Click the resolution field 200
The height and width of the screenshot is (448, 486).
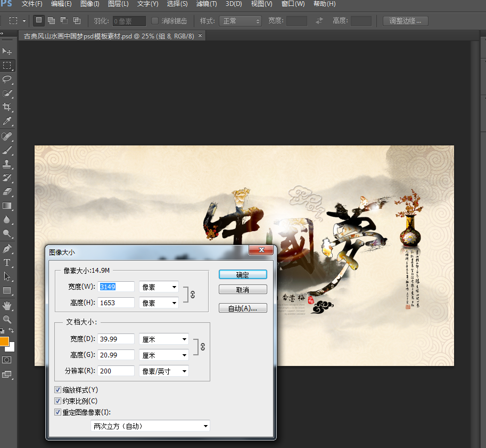116,371
